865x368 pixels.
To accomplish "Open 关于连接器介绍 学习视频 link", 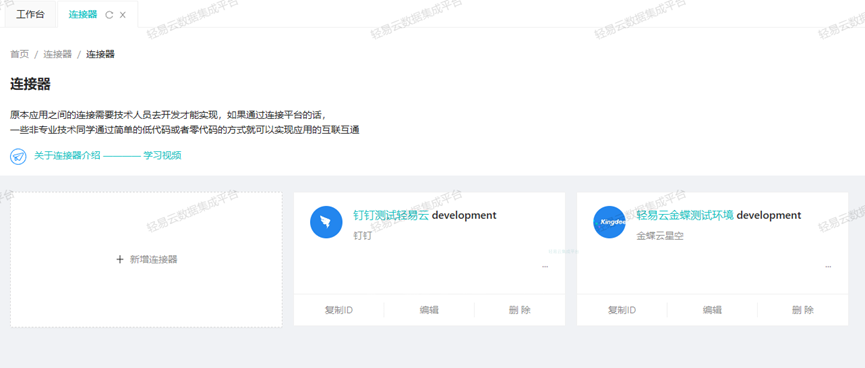I will [x=108, y=156].
